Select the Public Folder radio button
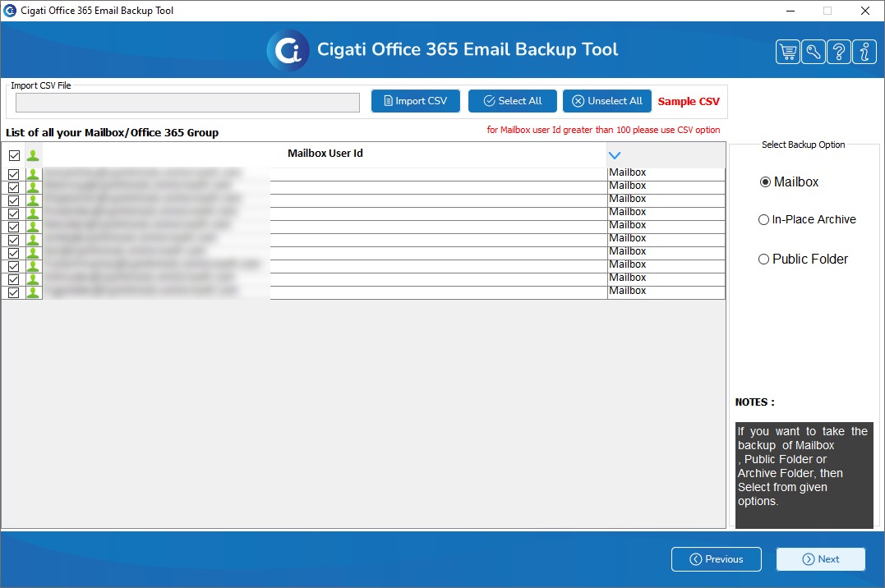885x588 pixels. click(763, 259)
